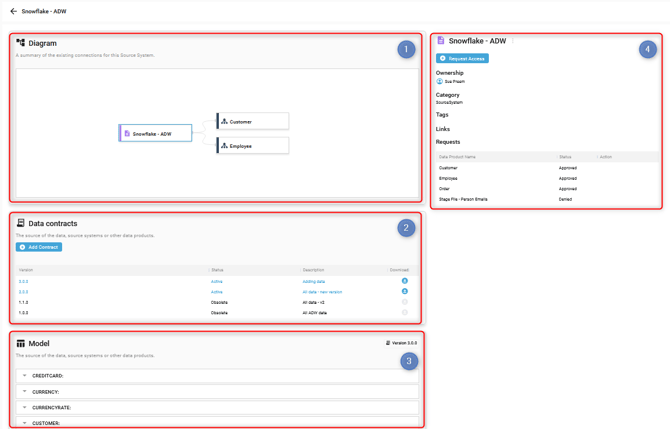Click the Description column header in Data contracts
This screenshot has height=429, width=670.
[x=313, y=270]
